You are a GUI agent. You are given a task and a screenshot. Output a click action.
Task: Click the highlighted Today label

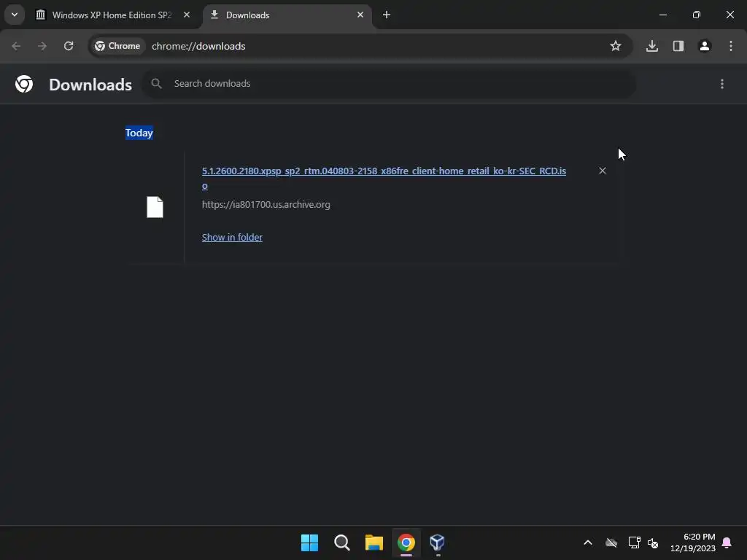point(139,133)
